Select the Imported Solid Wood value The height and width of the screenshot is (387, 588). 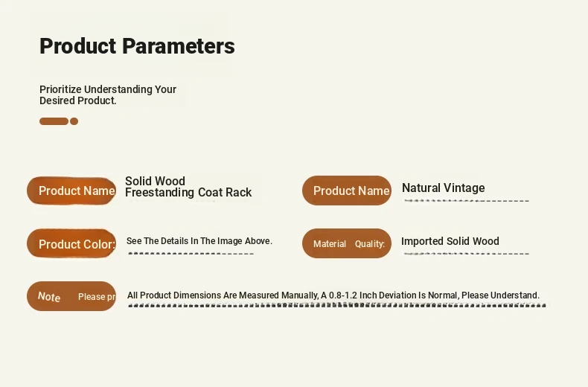[450, 241]
